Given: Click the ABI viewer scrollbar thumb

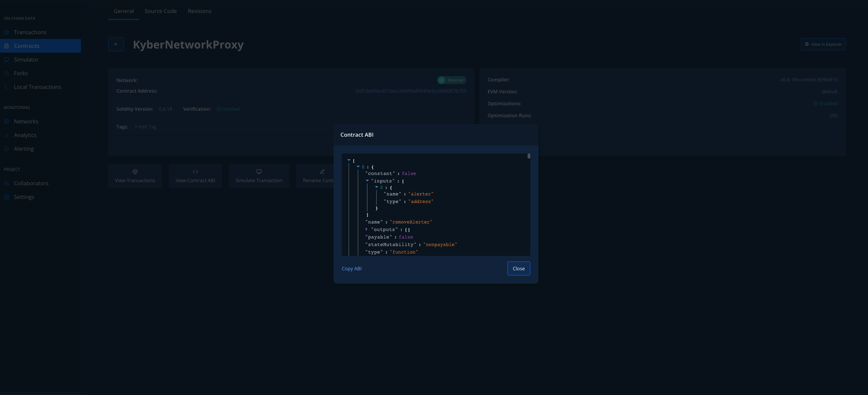Looking at the screenshot, I should pyautogui.click(x=529, y=156).
